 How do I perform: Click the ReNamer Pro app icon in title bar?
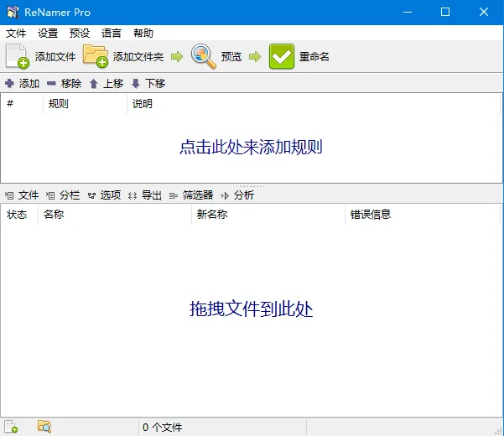click(13, 12)
